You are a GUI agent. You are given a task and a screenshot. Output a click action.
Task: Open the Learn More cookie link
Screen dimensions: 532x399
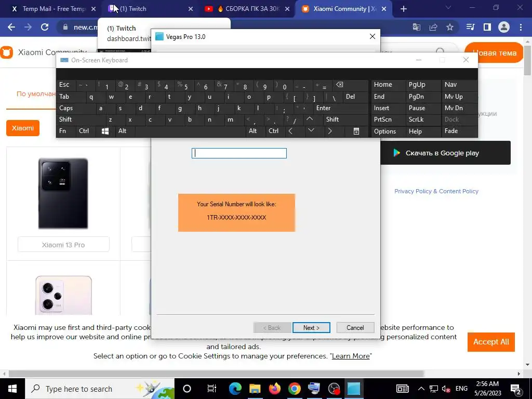[x=351, y=356]
